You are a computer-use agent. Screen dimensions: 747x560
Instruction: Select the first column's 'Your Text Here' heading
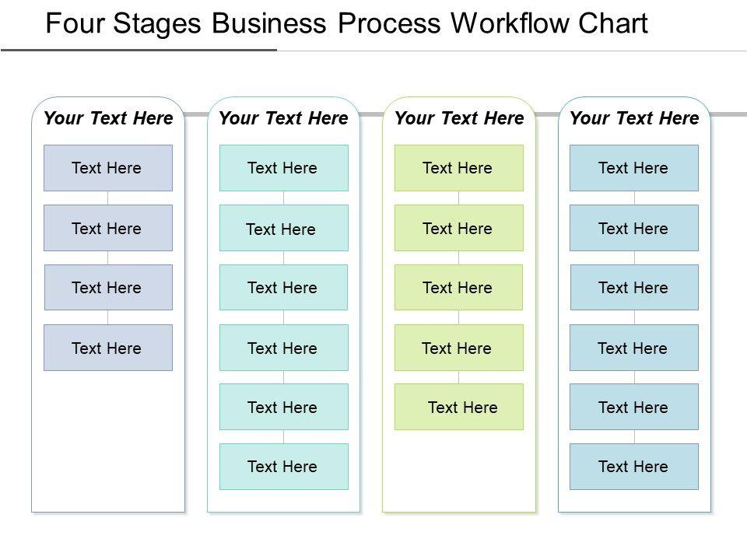tap(108, 118)
